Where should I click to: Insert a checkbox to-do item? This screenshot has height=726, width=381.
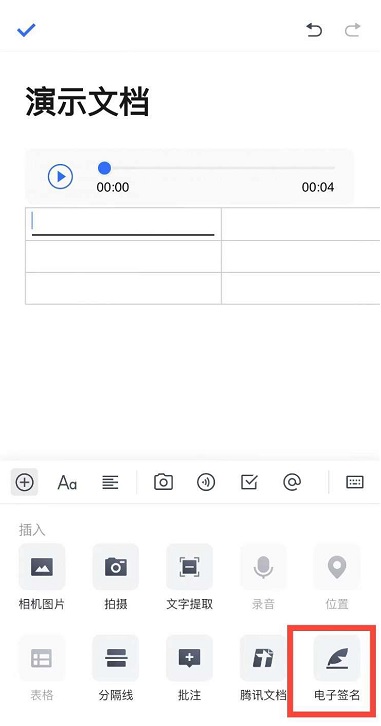coord(249,482)
